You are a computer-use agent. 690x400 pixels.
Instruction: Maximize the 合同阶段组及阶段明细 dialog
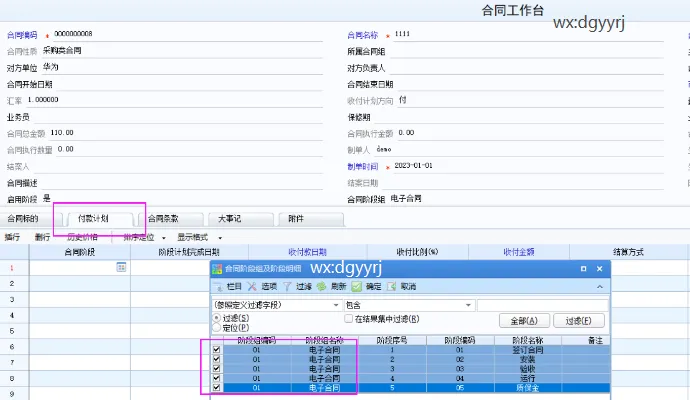(584, 269)
